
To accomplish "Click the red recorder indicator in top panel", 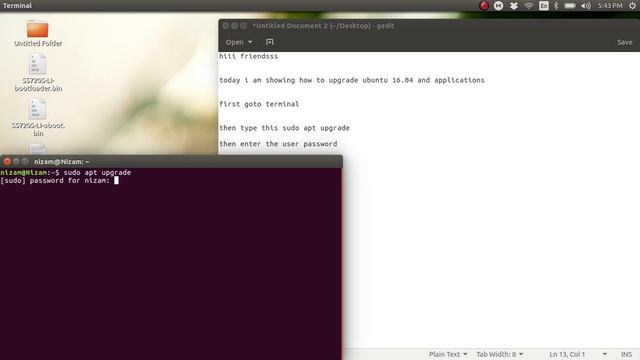I will (x=484, y=6).
